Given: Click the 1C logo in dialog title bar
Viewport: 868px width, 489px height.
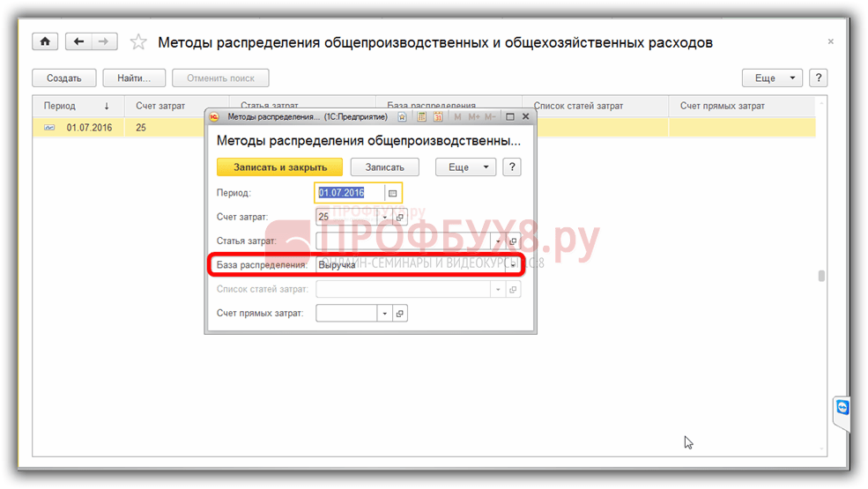Looking at the screenshot, I should click(214, 117).
